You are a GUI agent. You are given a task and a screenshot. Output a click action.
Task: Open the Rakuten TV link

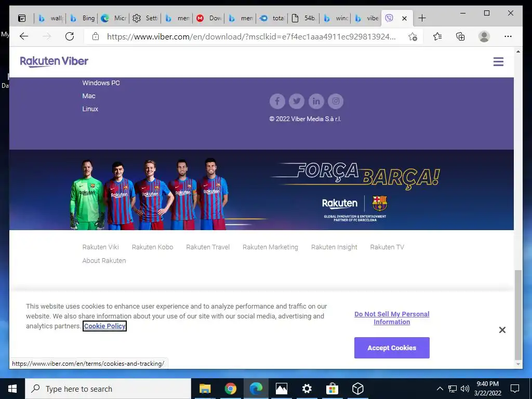pos(387,247)
